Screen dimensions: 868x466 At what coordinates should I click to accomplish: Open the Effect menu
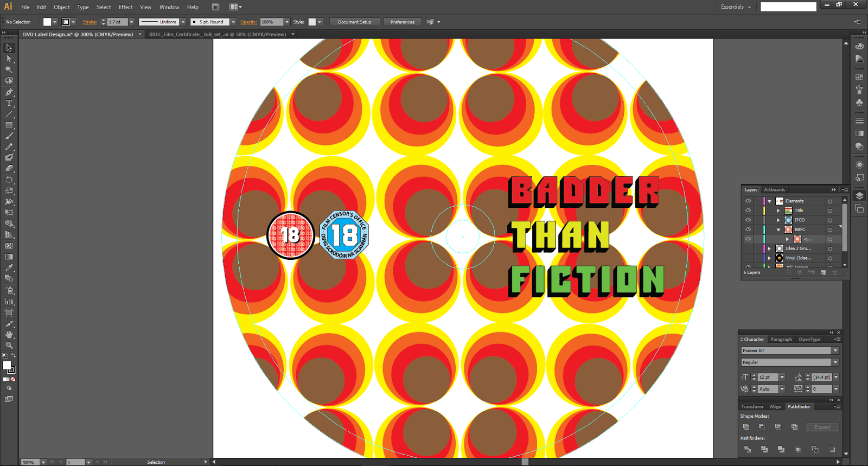click(x=126, y=7)
